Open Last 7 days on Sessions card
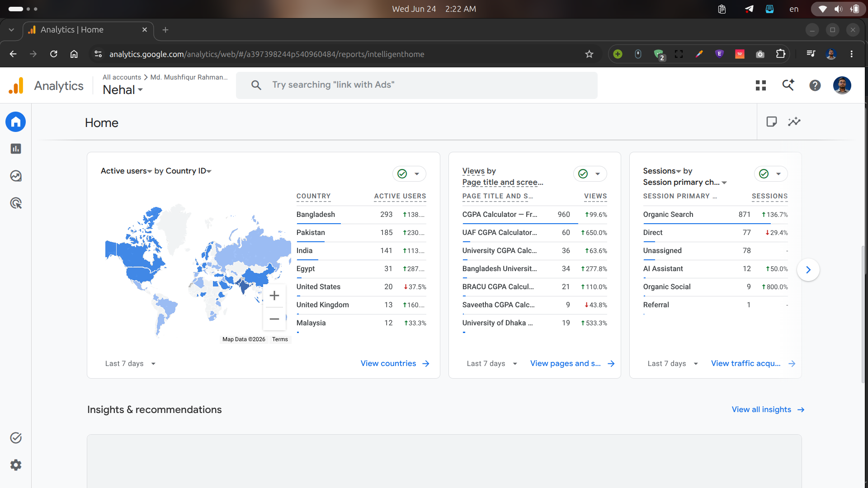 (673, 364)
